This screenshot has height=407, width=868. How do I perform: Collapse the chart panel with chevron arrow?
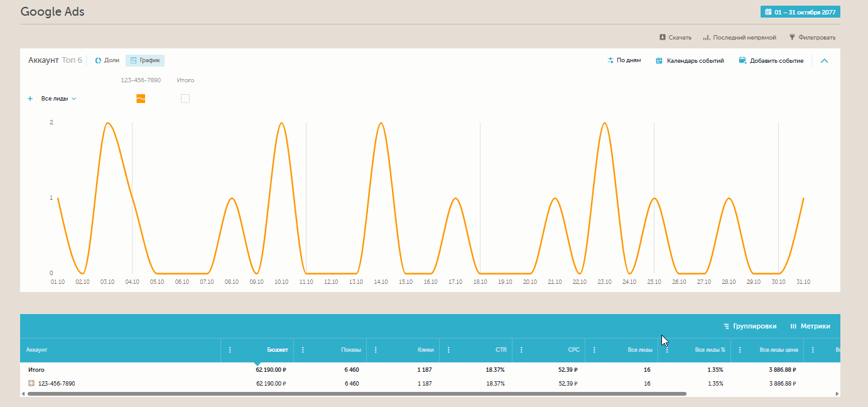tap(825, 61)
